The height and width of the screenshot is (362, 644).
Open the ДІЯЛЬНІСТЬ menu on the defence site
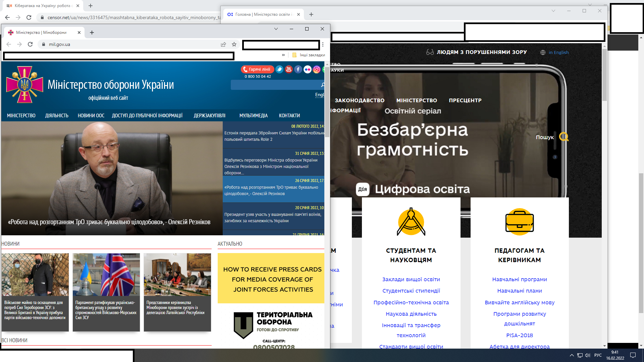[x=57, y=116]
